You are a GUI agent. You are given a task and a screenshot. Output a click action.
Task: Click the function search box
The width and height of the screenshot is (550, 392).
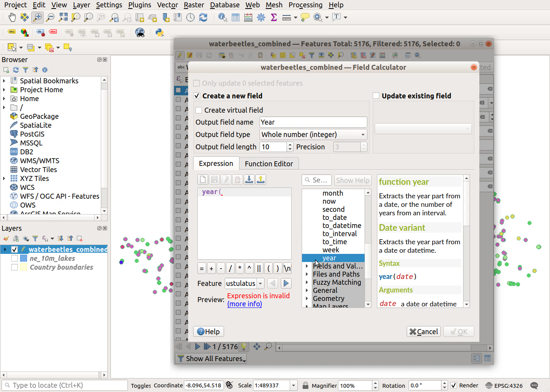[x=317, y=180]
